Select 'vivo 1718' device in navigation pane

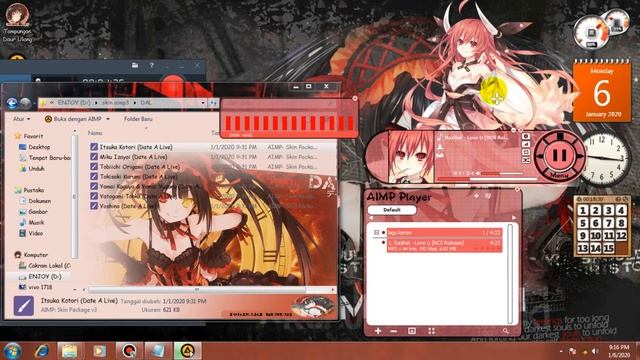(36, 287)
